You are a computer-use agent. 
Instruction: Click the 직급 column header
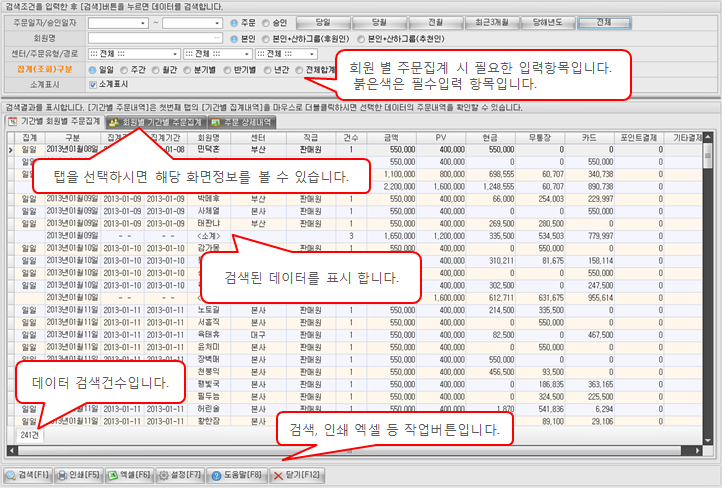pos(311,138)
